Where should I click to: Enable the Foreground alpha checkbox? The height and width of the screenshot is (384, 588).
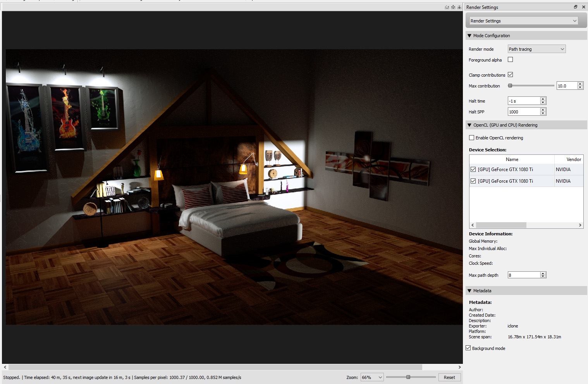click(510, 60)
